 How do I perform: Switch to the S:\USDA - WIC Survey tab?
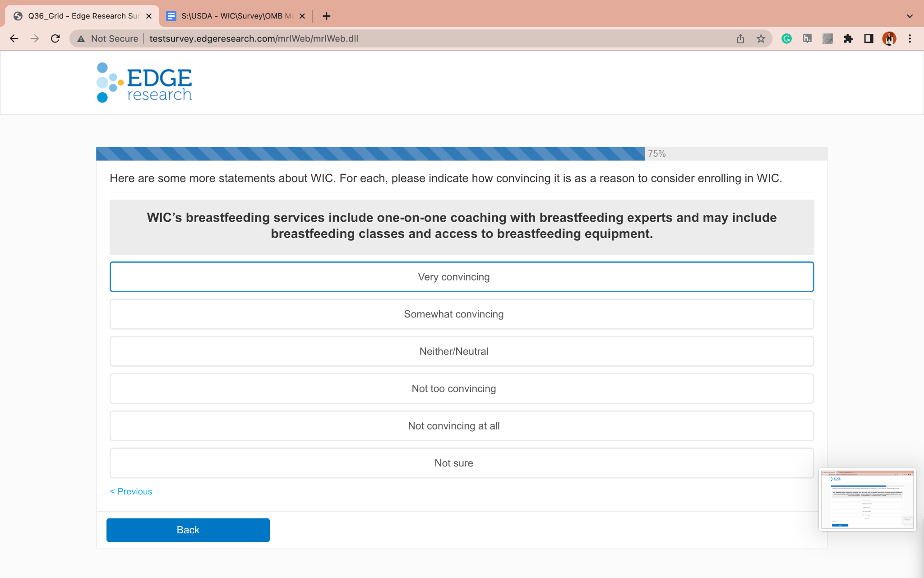point(231,16)
